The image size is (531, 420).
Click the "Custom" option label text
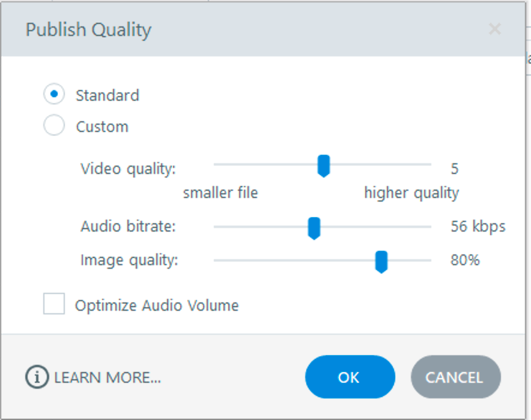coord(102,127)
